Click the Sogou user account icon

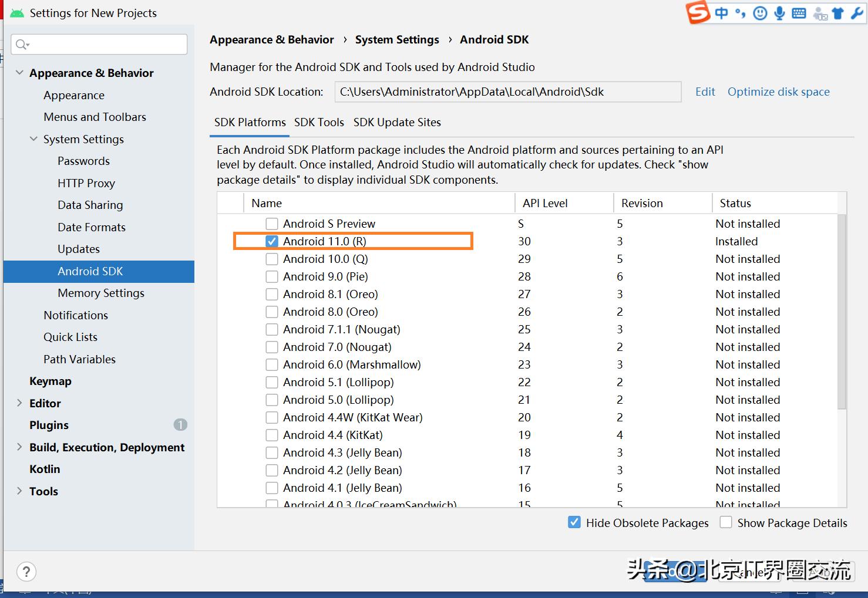[820, 13]
